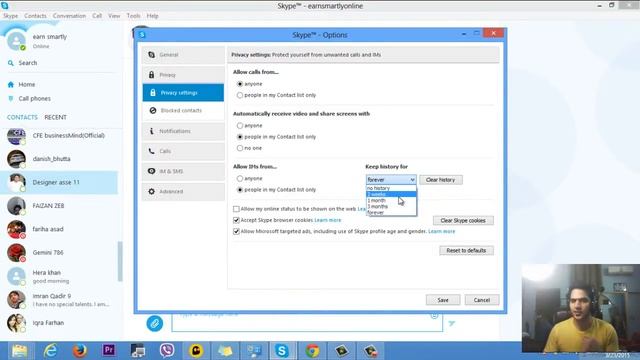
Task: Open emoticon picker in message box
Action: (434, 316)
